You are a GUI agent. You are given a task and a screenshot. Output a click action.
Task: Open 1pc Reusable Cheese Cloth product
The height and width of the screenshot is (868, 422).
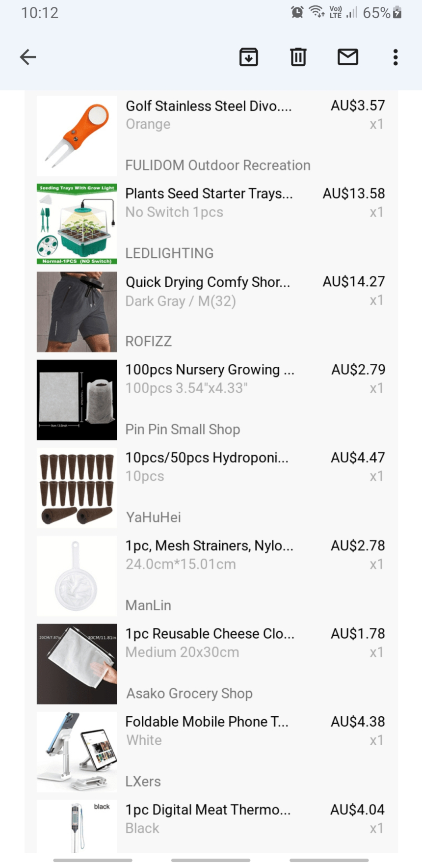coord(210,634)
